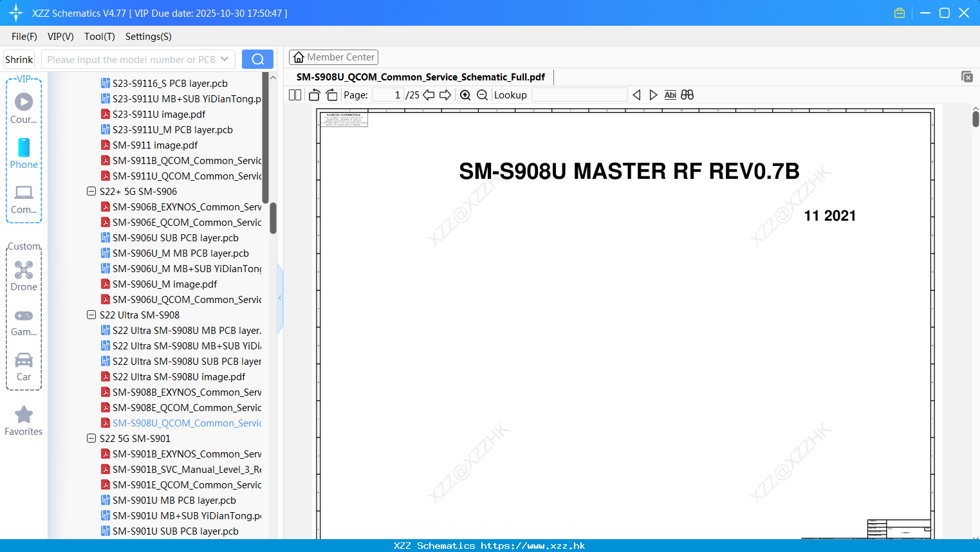
Task: Go to the next page with the arrow
Action: pyautogui.click(x=445, y=95)
